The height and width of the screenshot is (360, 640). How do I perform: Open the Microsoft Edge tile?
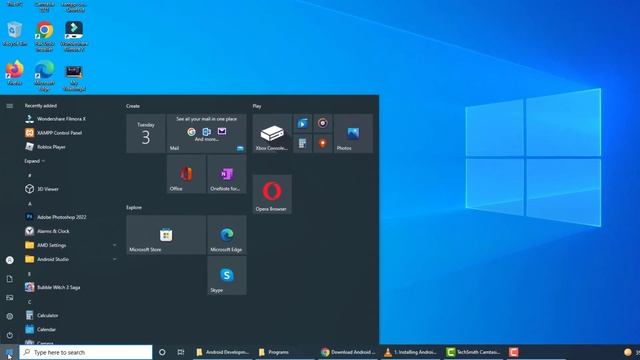(227, 235)
